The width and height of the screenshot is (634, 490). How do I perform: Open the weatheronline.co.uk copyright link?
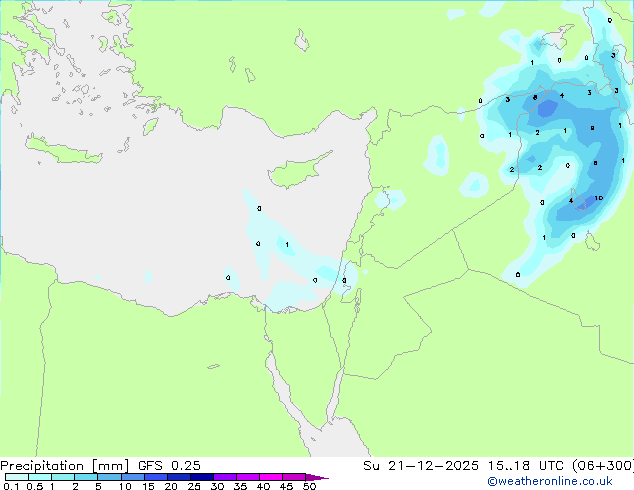550,481
